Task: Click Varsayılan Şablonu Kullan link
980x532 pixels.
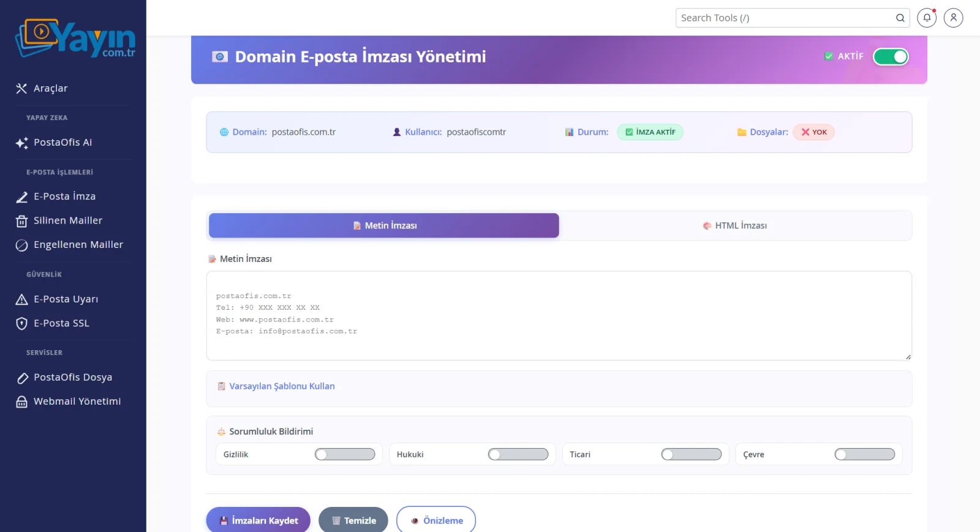Action: point(282,386)
